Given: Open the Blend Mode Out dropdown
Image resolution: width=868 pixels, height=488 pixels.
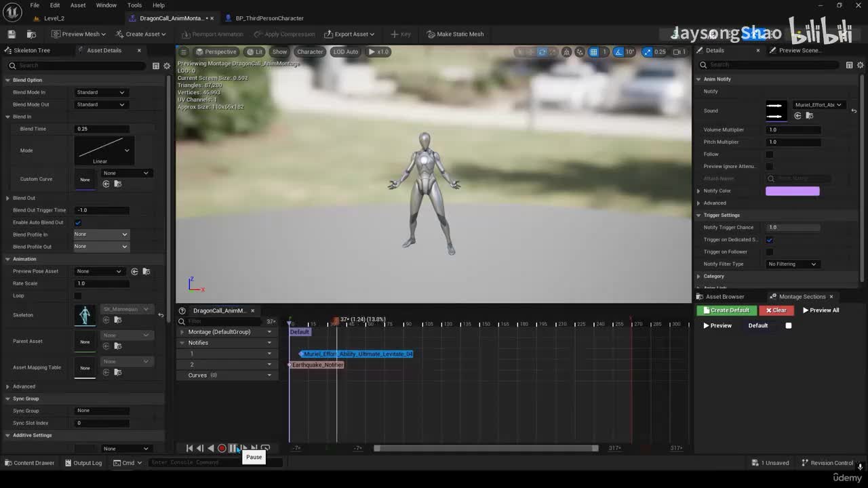Looking at the screenshot, I should tap(100, 104).
